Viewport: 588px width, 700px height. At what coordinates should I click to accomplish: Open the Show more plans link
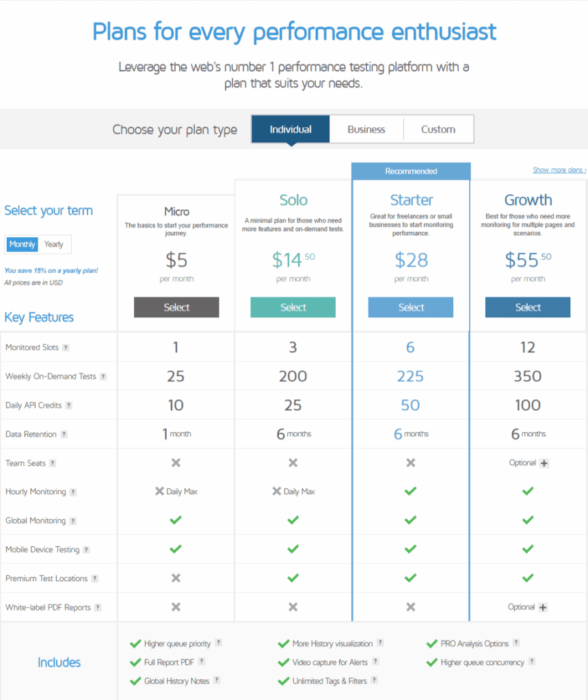click(559, 169)
